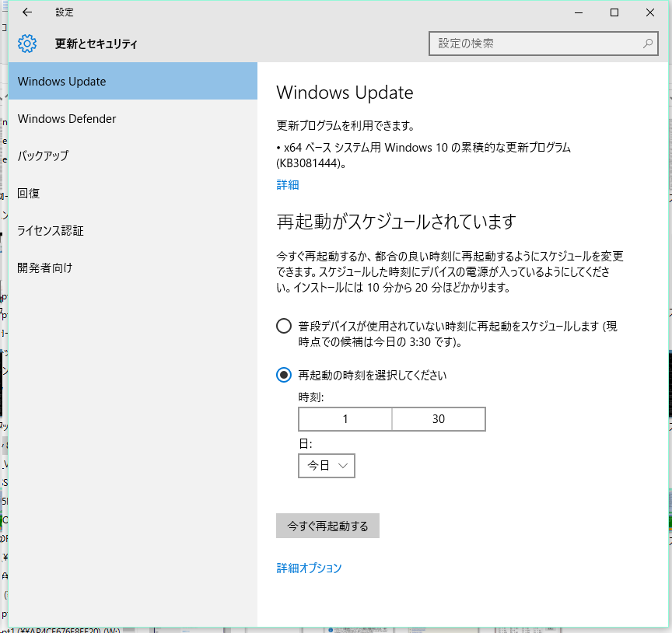Click the back arrow in the title bar
Screen dimensions: 672x633
click(x=27, y=12)
